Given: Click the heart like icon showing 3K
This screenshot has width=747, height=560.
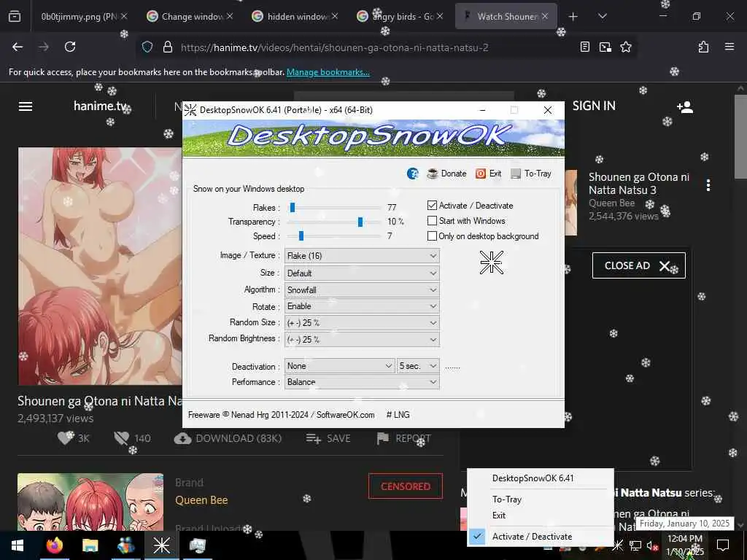Looking at the screenshot, I should [65, 437].
